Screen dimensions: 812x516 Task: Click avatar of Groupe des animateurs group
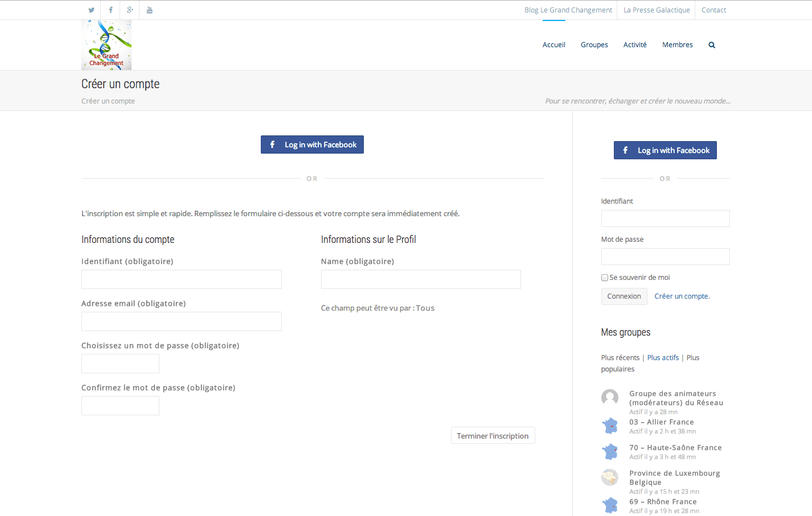pyautogui.click(x=610, y=398)
